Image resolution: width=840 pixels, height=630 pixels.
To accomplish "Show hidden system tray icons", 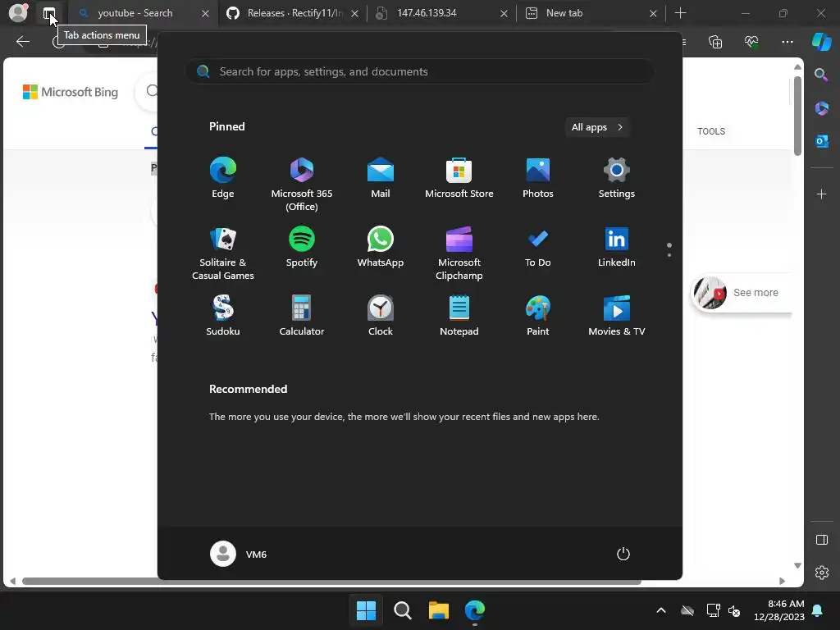I will point(661,610).
